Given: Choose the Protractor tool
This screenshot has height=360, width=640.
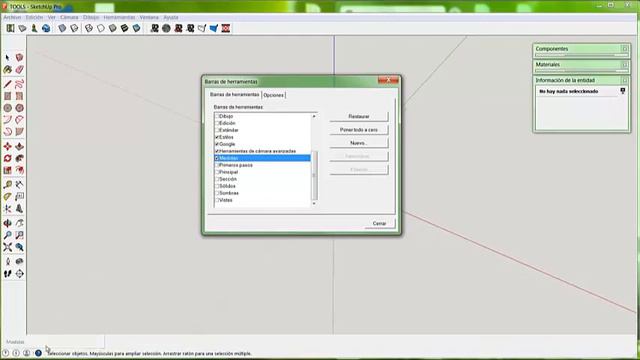Looking at the screenshot, I should coord(7,197).
